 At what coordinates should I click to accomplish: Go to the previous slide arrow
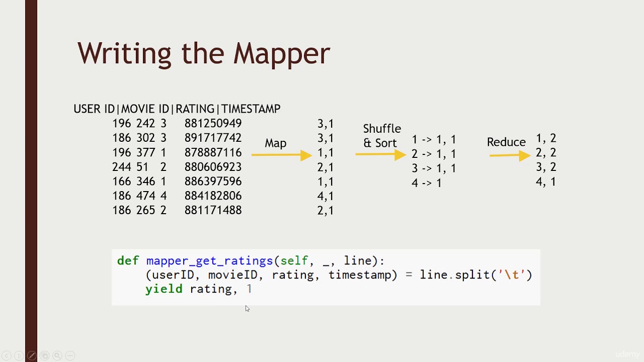[6, 355]
